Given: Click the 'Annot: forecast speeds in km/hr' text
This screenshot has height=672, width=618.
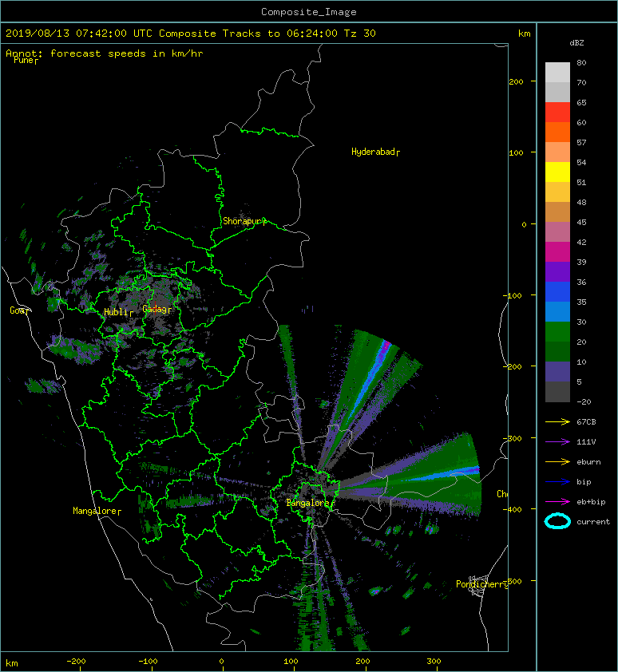Looking at the screenshot, I should 105,53.
